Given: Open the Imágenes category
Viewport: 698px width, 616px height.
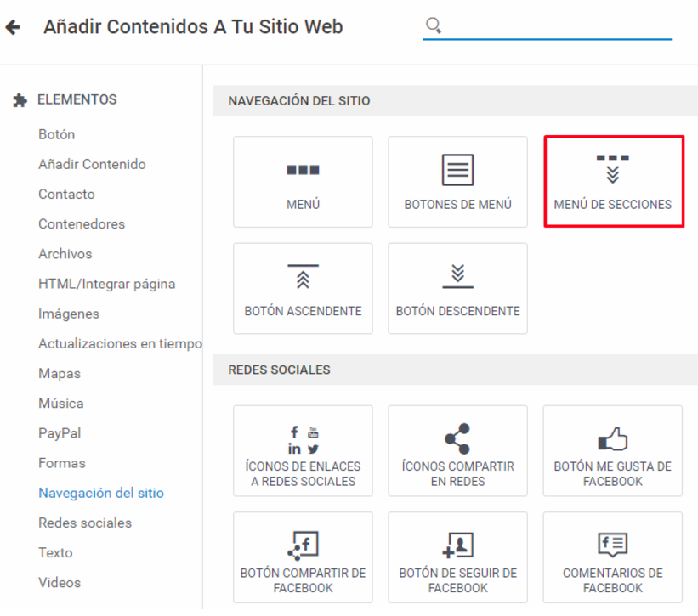Looking at the screenshot, I should pos(69,314).
